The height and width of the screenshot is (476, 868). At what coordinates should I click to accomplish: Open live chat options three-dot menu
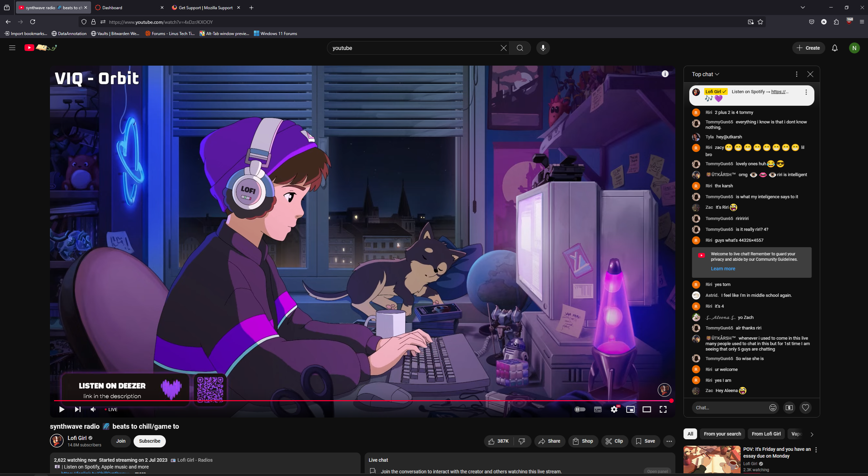796,74
